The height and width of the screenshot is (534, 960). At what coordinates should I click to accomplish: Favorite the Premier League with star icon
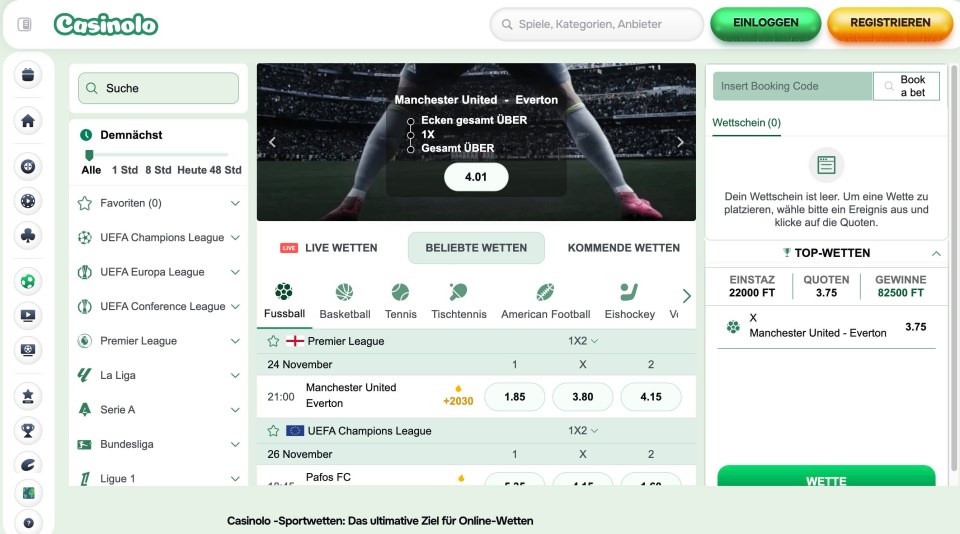pos(273,341)
